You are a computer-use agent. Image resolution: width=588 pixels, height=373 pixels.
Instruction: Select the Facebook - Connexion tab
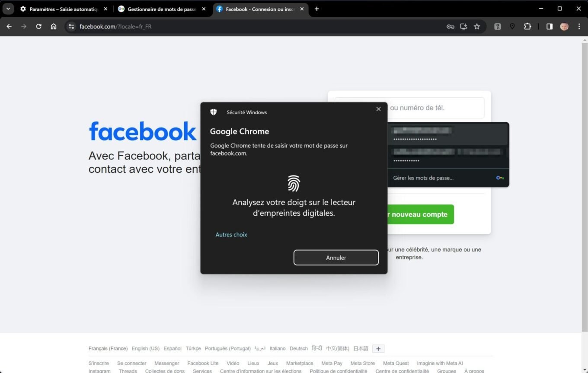(x=260, y=9)
